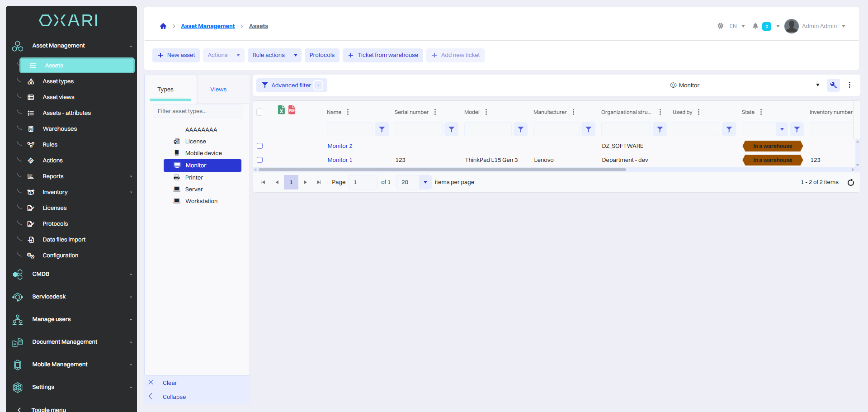
Task: Tick the checkbox for Monitor 1
Action: [260, 160]
